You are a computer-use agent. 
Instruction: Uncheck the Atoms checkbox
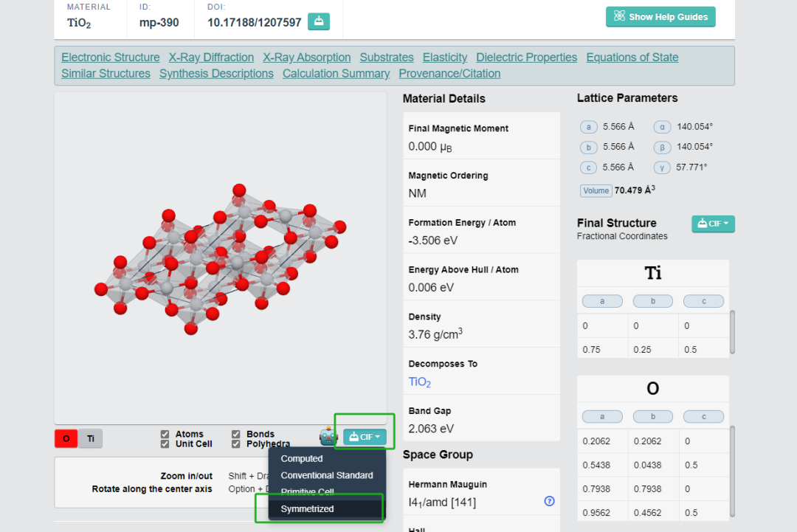[x=165, y=435]
